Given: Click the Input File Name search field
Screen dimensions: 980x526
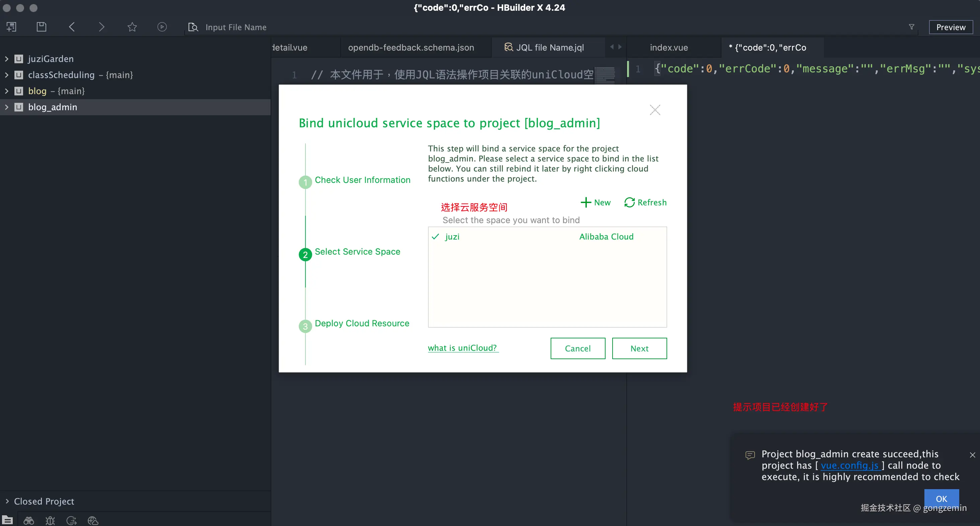Looking at the screenshot, I should (236, 27).
